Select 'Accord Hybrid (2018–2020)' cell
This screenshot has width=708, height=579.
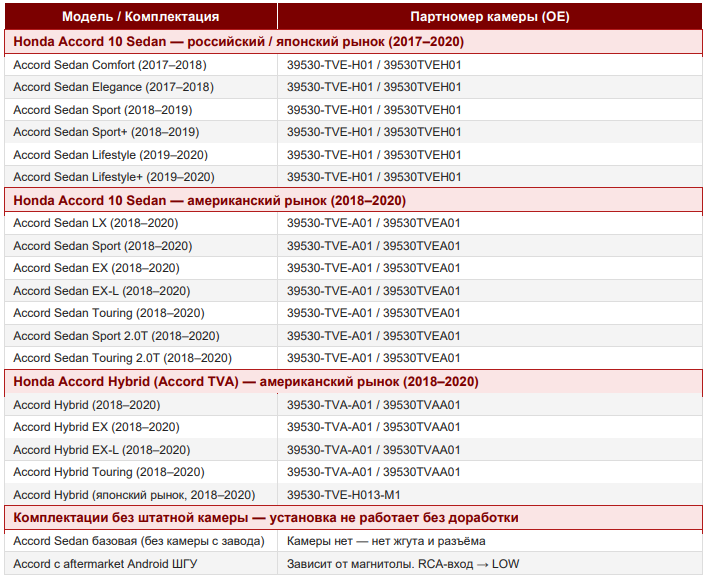click(x=140, y=405)
